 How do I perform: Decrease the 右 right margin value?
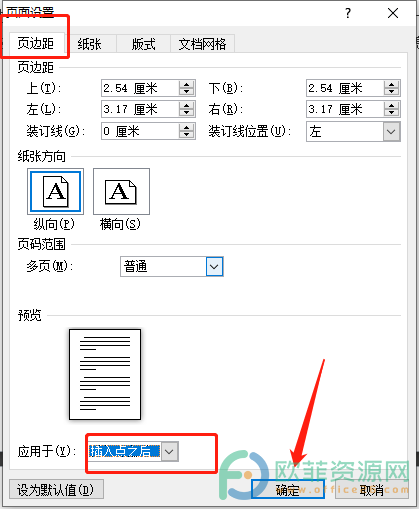point(392,113)
